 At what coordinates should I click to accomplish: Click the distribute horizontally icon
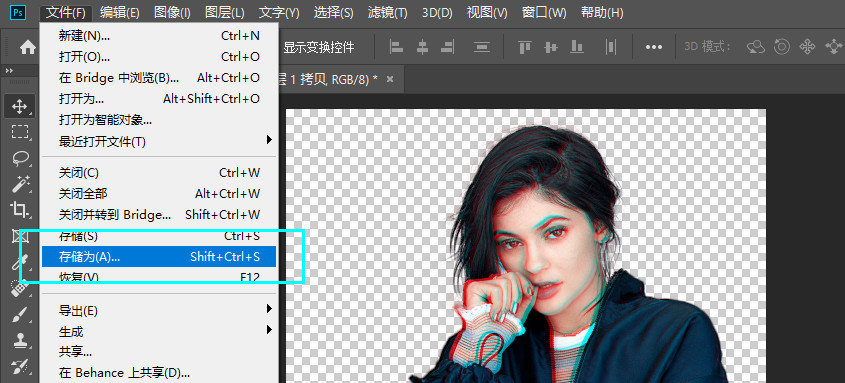pyautogui.click(x=611, y=47)
